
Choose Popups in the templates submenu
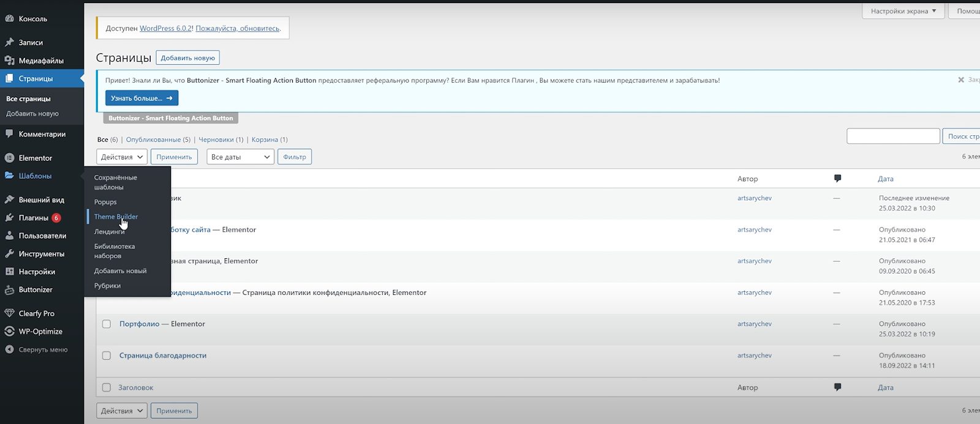pyautogui.click(x=105, y=202)
